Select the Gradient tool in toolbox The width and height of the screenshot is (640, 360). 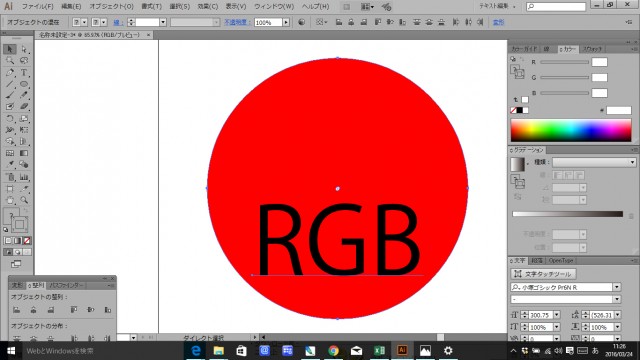(x=24, y=153)
